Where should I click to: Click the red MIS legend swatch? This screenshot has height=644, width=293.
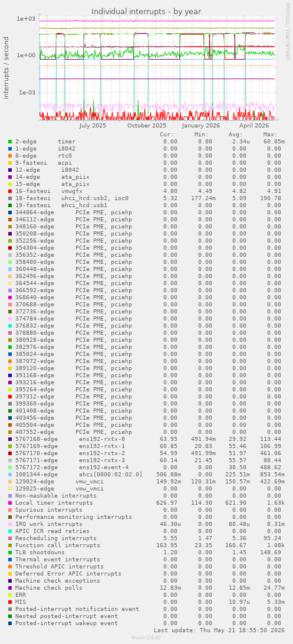(10, 601)
